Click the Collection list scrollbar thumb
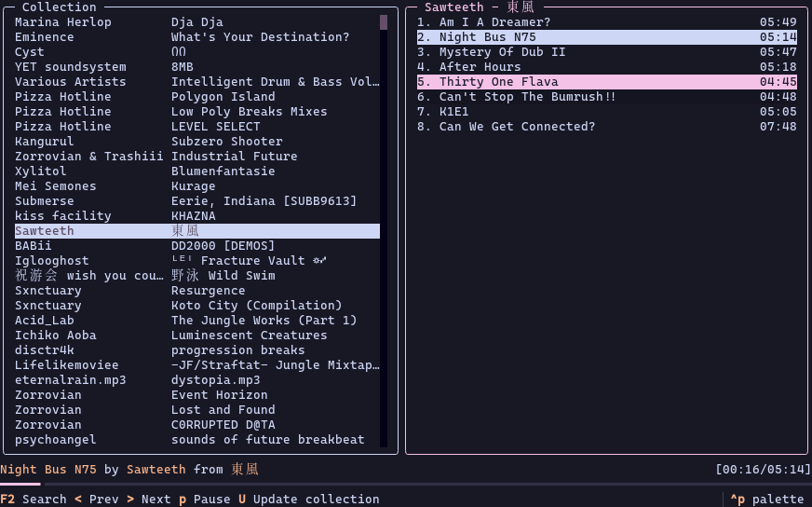This screenshot has height=507, width=812. [x=384, y=22]
